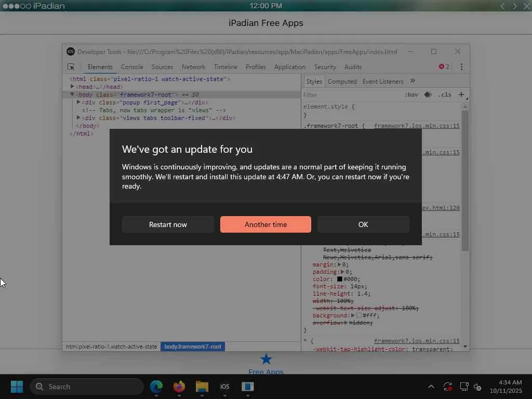This screenshot has height=399, width=532.
Task: Click the Windows Update restart tray icon
Action: (x=447, y=387)
